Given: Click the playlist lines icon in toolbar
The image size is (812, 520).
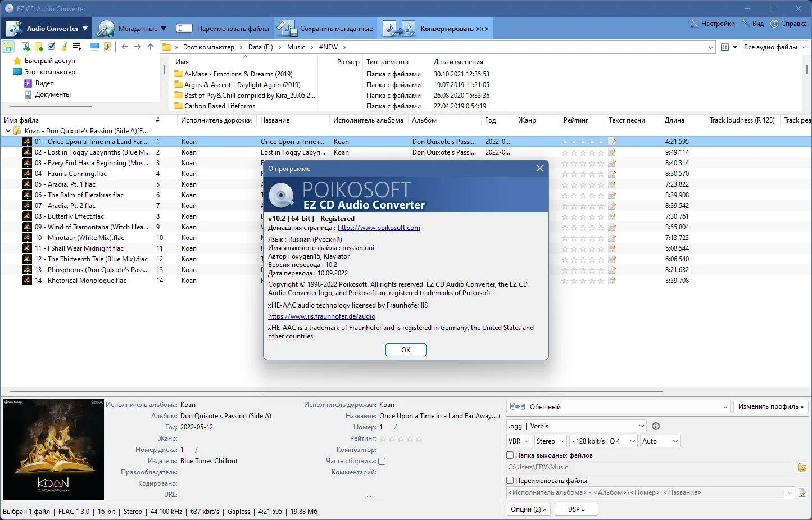Looking at the screenshot, I should pos(77,47).
